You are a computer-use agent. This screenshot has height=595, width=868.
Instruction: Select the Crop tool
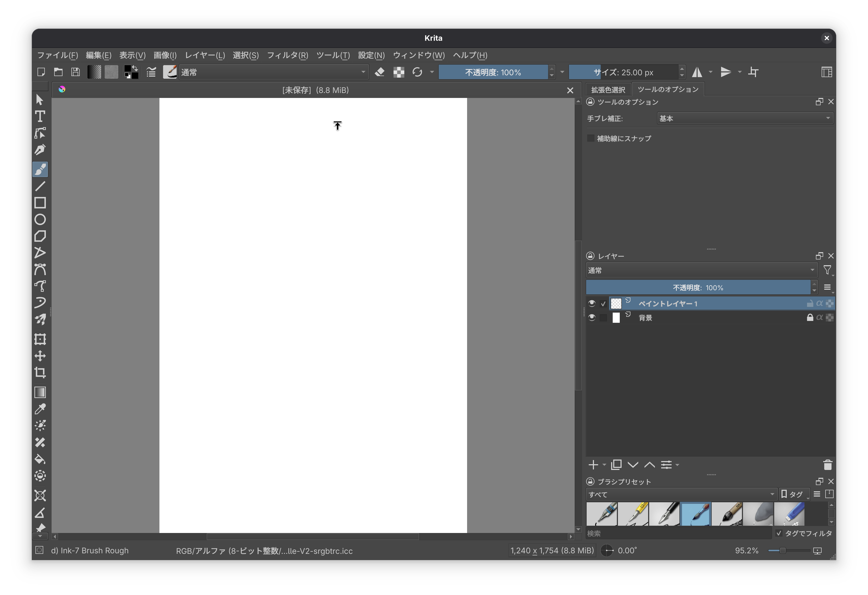(x=40, y=372)
